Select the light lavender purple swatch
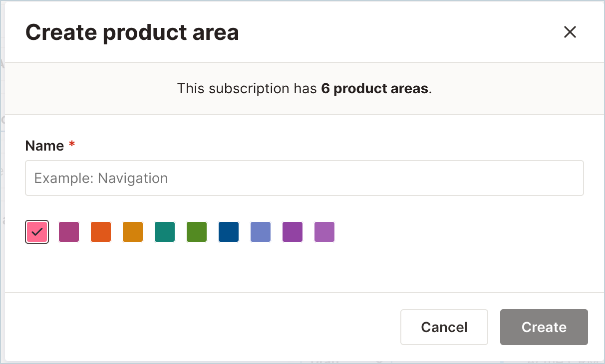 pos(324,232)
